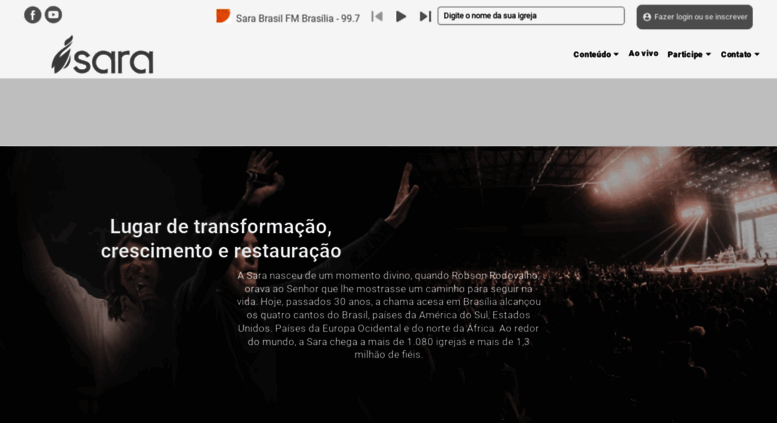Click the orange radio station logo

pos(223,16)
